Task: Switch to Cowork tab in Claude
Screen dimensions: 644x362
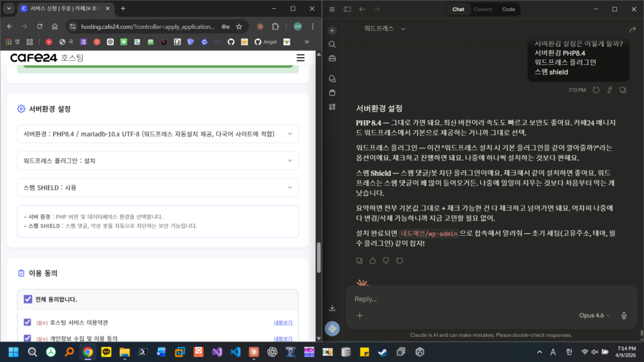Action: (x=482, y=9)
